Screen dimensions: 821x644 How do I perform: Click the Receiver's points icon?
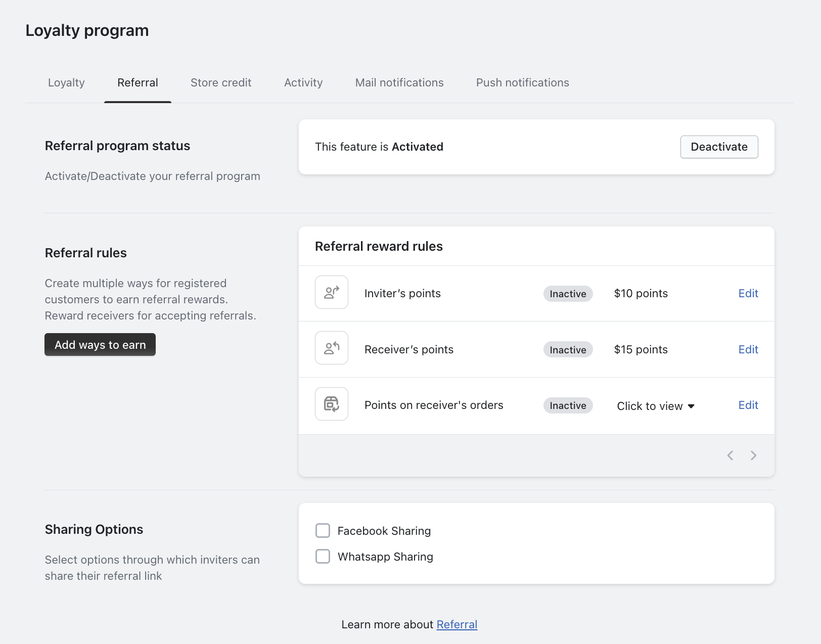(x=332, y=348)
